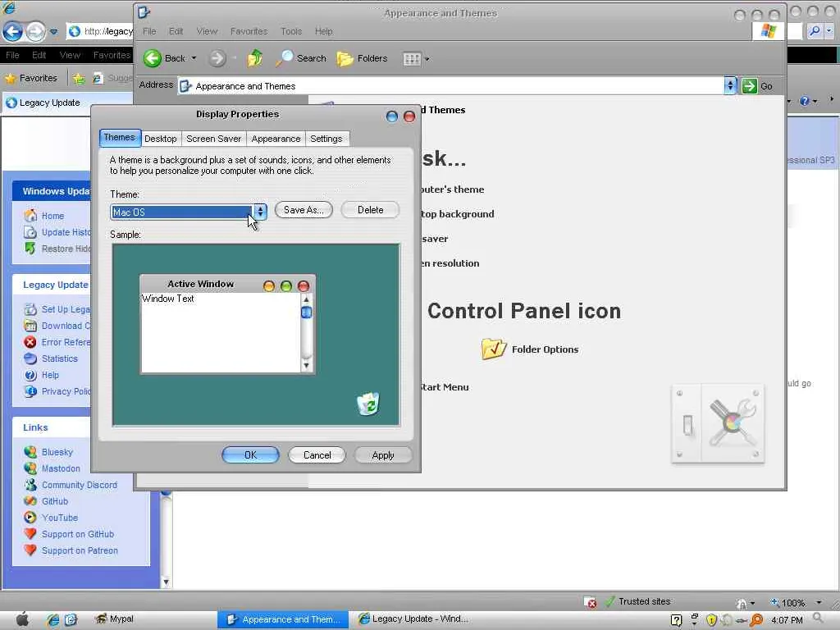Image resolution: width=840 pixels, height=630 pixels.
Task: Click Internet Explorer quick launch icon in taskbar
Action: point(52,619)
